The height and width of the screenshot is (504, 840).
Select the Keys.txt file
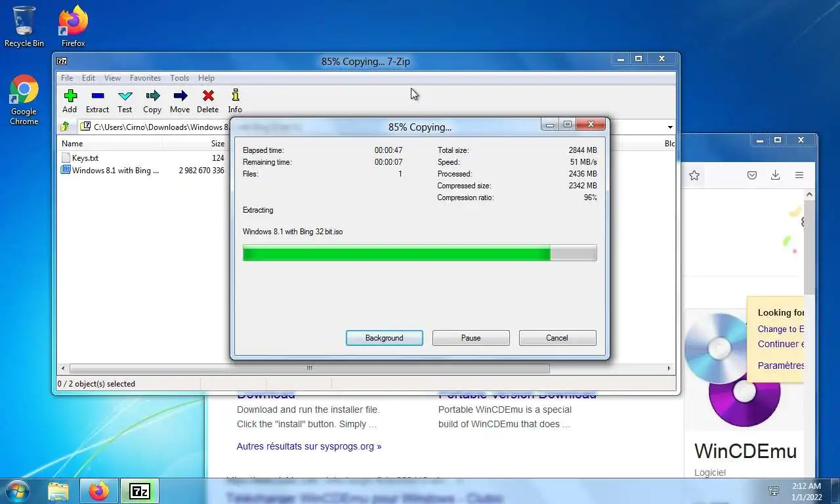[x=85, y=158]
